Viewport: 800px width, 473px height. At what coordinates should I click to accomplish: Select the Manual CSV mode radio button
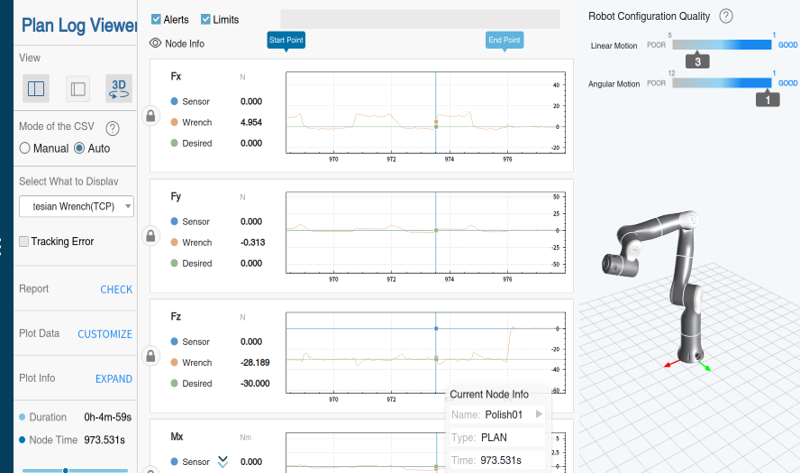click(25, 148)
